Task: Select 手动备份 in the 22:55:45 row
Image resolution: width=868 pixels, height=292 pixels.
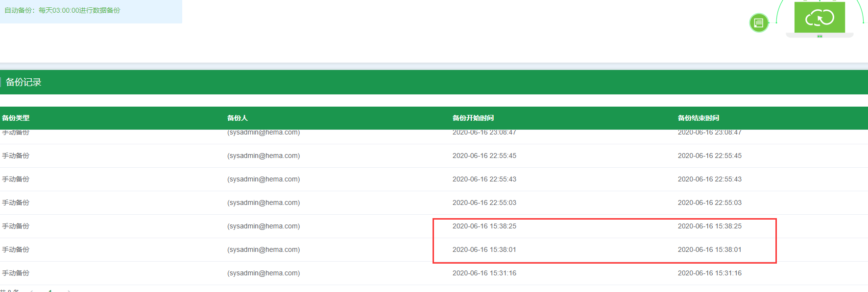Action: click(16, 156)
